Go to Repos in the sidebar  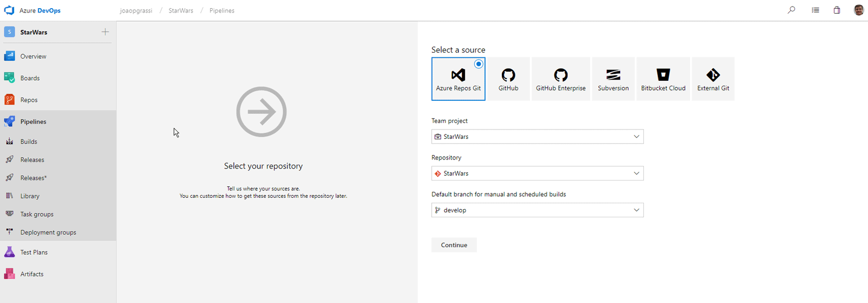point(29,100)
